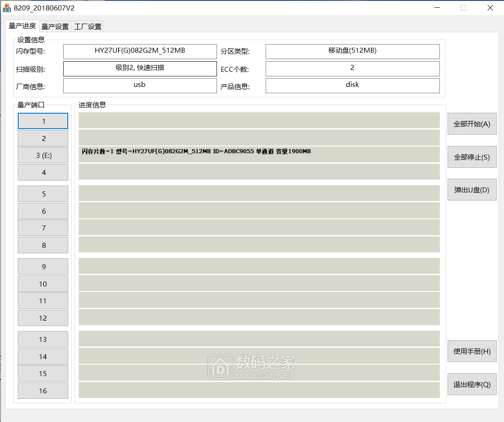Click the 闪存型号 field showing HY27UF(G)082G2M_512MB
The width and height of the screenshot is (504, 422).
pos(140,51)
